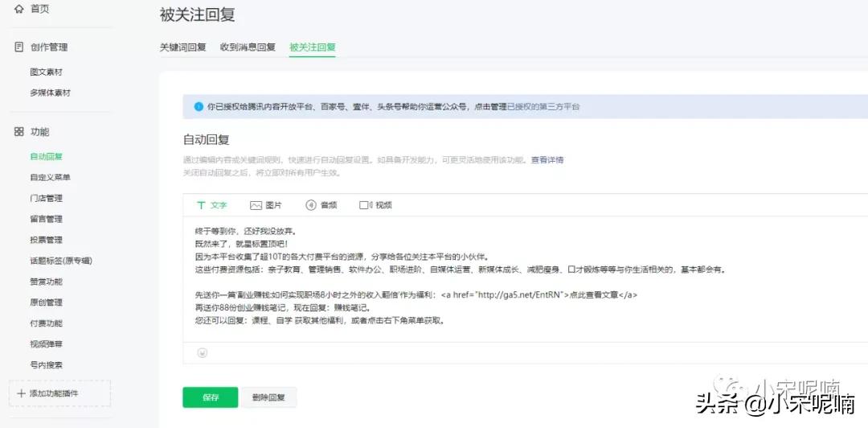Image resolution: width=868 pixels, height=428 pixels.
Task: Select the 文字 text type icon
Action: [202, 205]
